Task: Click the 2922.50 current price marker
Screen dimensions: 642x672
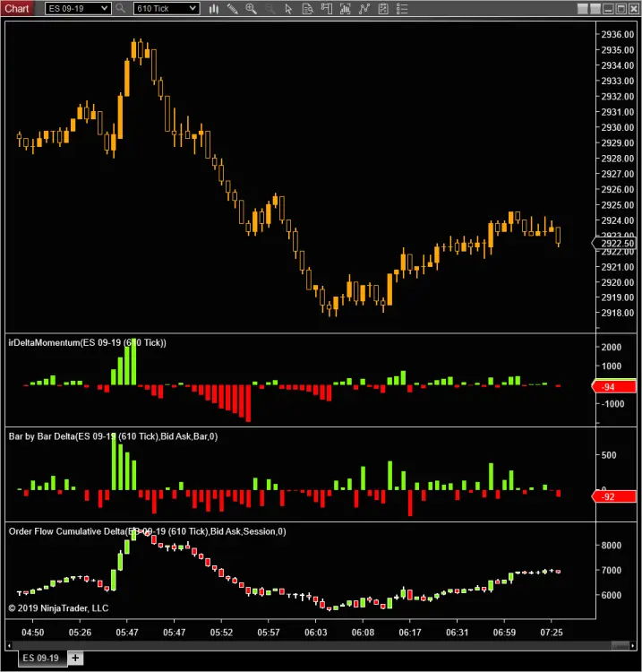Action: (x=616, y=244)
